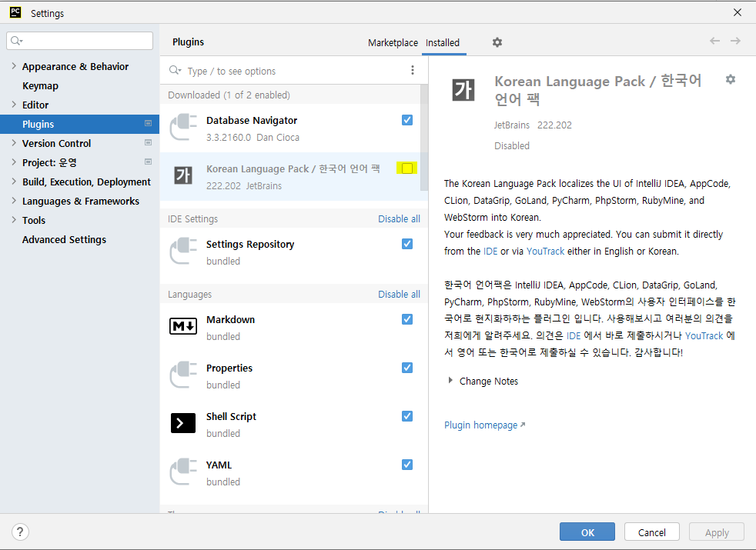Image resolution: width=756 pixels, height=550 pixels.
Task: Click the plugin list vertical scrollbar
Action: pos(423,138)
